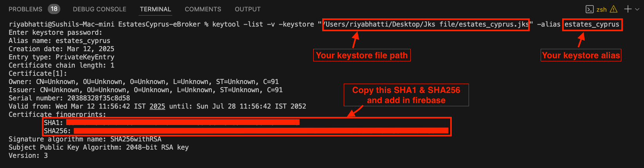The height and width of the screenshot is (168, 644).
Task: Click the 'Enter keystore password:' line
Action: pyautogui.click(x=56, y=32)
